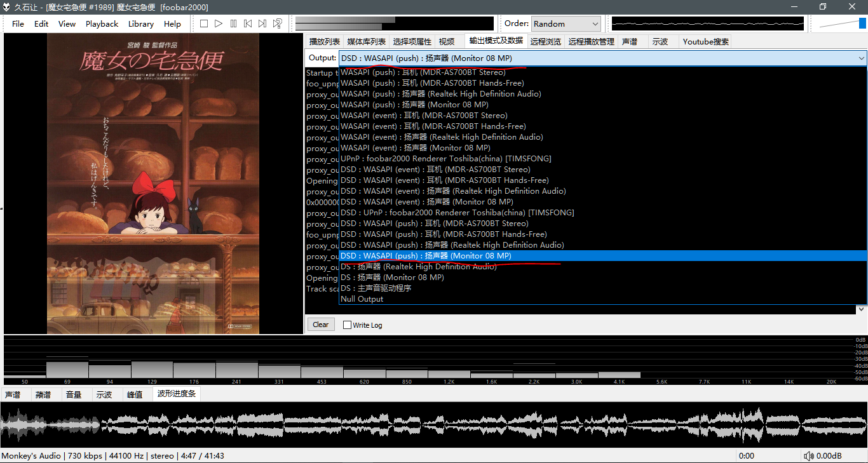Image resolution: width=868 pixels, height=463 pixels.
Task: Click the seek bar in the toolbar
Action: [x=394, y=23]
